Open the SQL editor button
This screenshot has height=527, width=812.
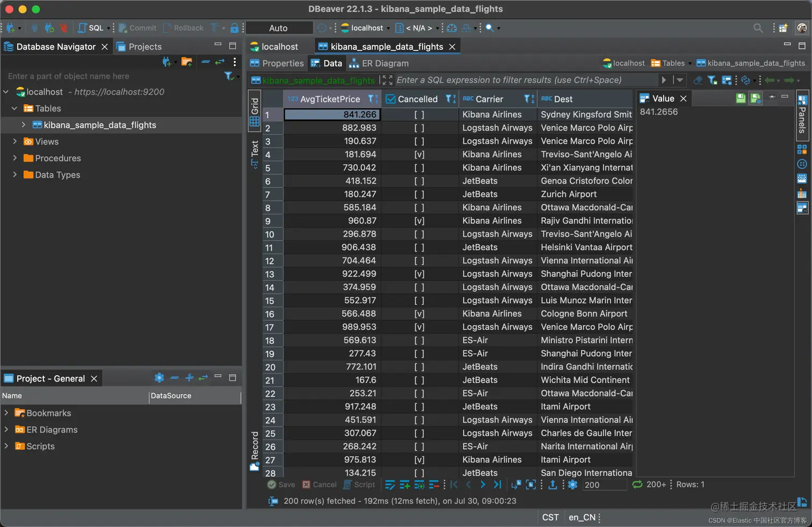click(91, 28)
